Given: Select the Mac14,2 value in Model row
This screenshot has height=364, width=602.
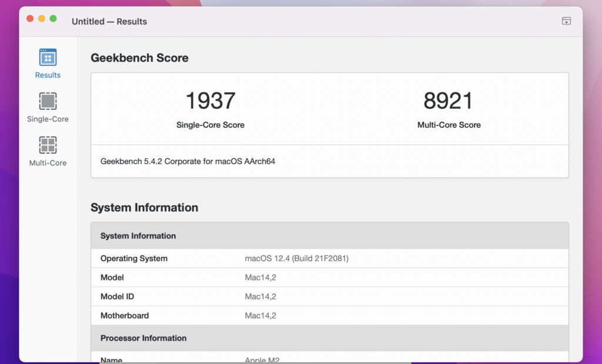Looking at the screenshot, I should coord(260,277).
